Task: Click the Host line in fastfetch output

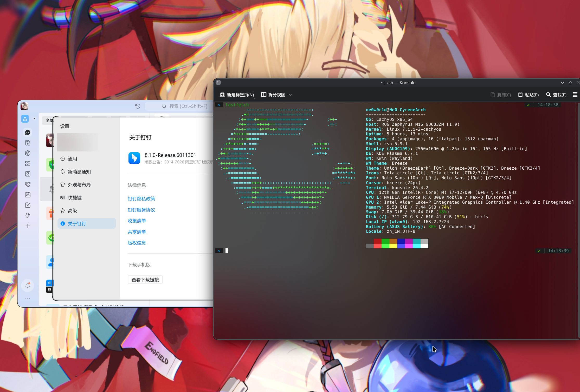Action: (x=413, y=124)
